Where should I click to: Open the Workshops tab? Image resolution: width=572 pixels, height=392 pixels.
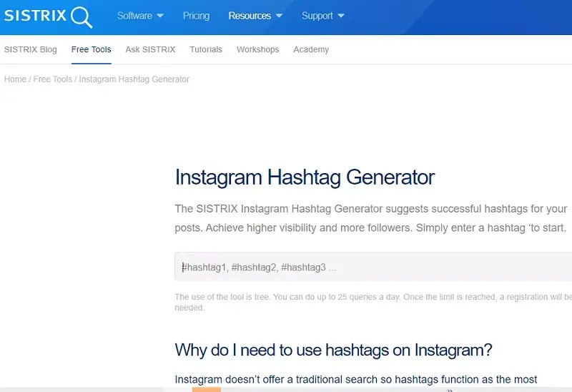pyautogui.click(x=257, y=49)
